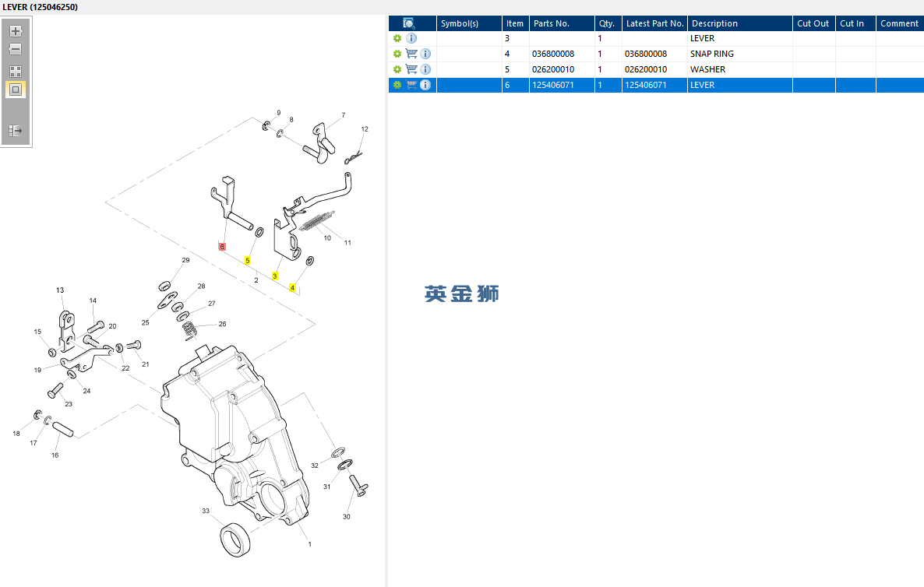The height and width of the screenshot is (587, 924).
Task: Click callout number 26 near spring
Action: [x=222, y=324]
